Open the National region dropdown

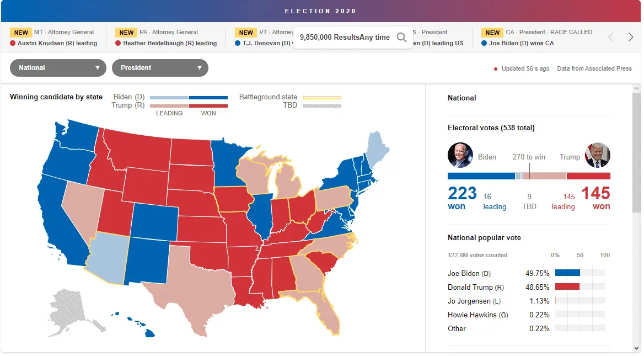[58, 68]
